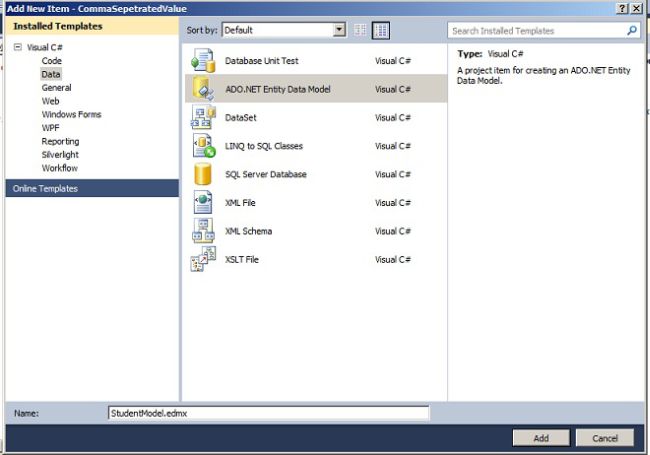Select the Reporting category
The image size is (650, 455).
pos(60,141)
